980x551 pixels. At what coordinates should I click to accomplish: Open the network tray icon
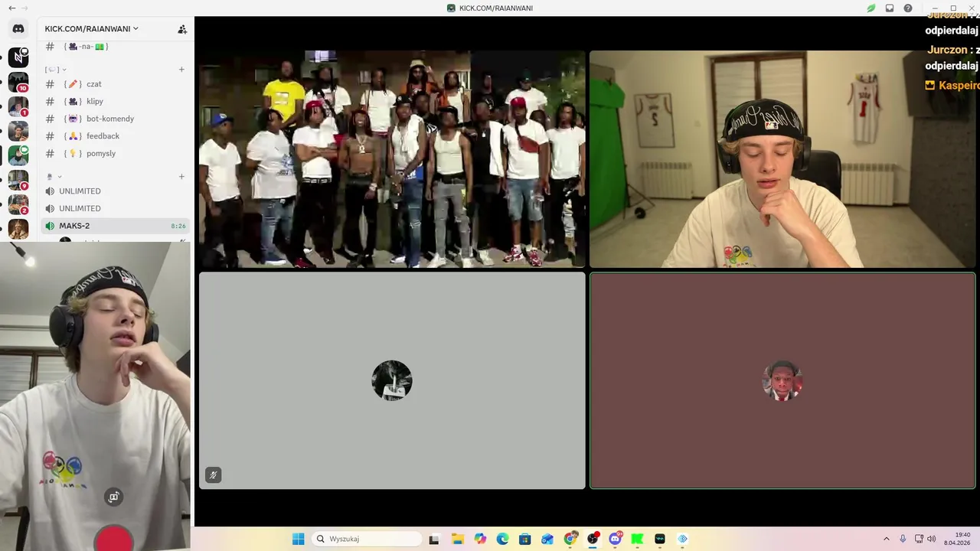(x=920, y=539)
